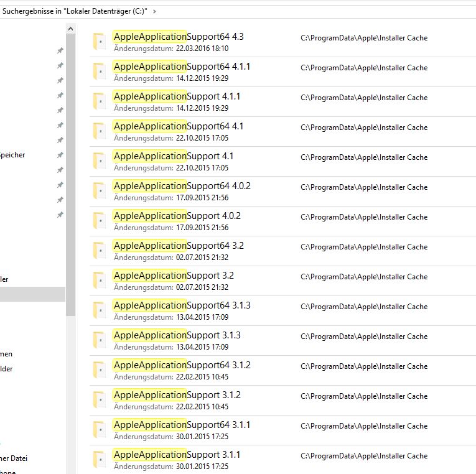The image size is (476, 474).
Task: Select the AppleApplicationSupport 3.1.3 folder name
Action: click(x=177, y=335)
